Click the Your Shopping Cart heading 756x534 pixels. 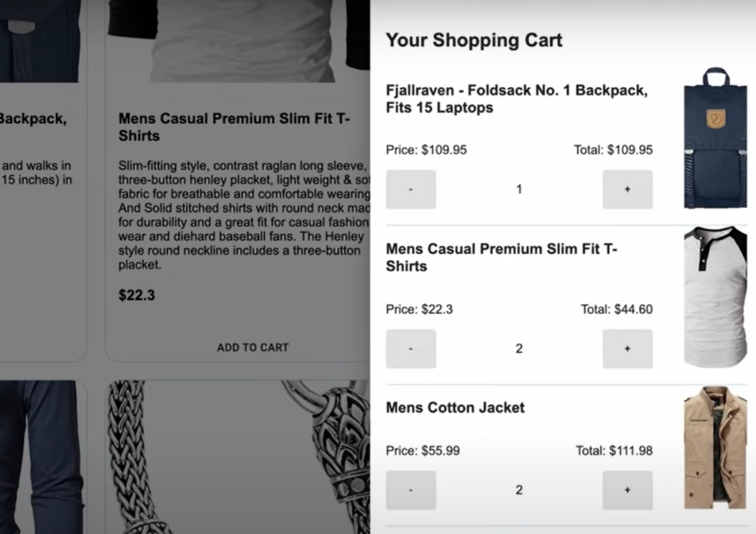point(474,40)
